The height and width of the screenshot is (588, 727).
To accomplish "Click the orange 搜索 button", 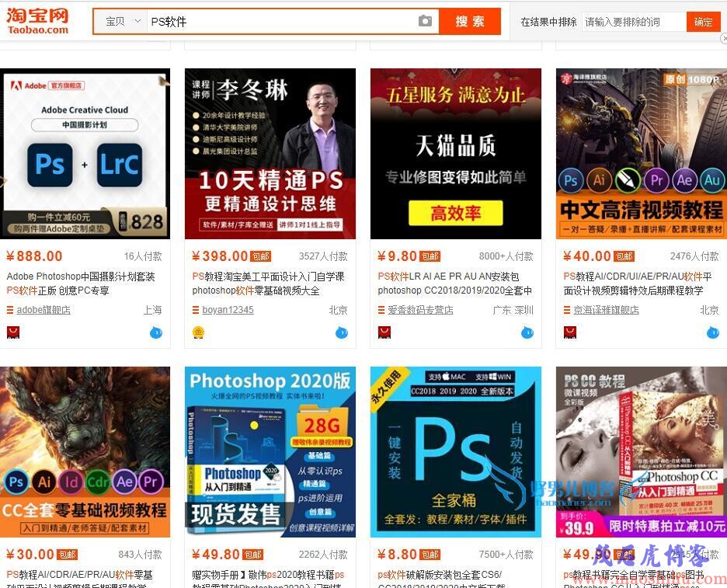I will pos(470,21).
